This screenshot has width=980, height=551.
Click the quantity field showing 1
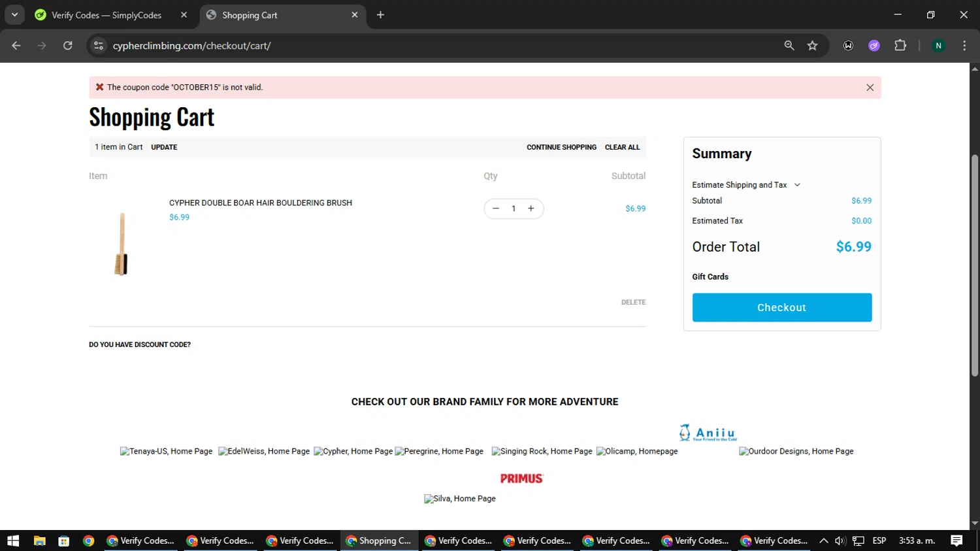[x=514, y=209]
